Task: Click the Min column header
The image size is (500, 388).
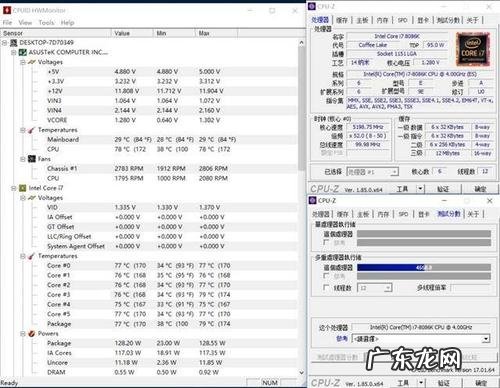Action: (x=174, y=33)
